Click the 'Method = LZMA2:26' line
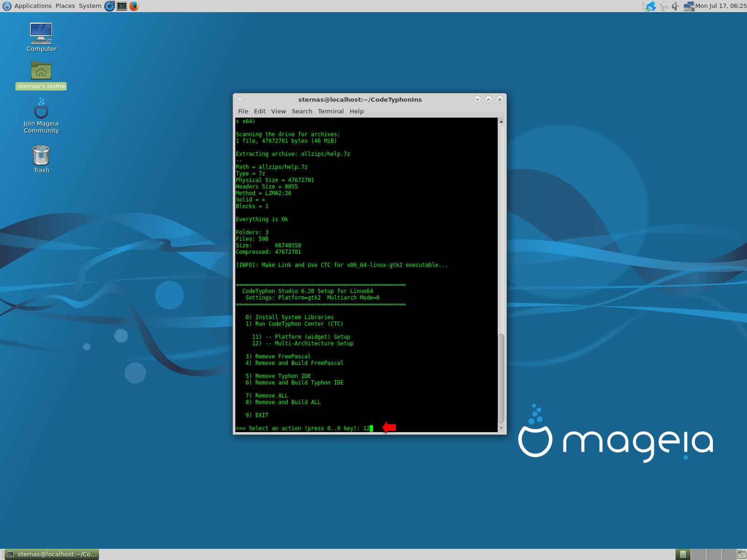 click(263, 193)
